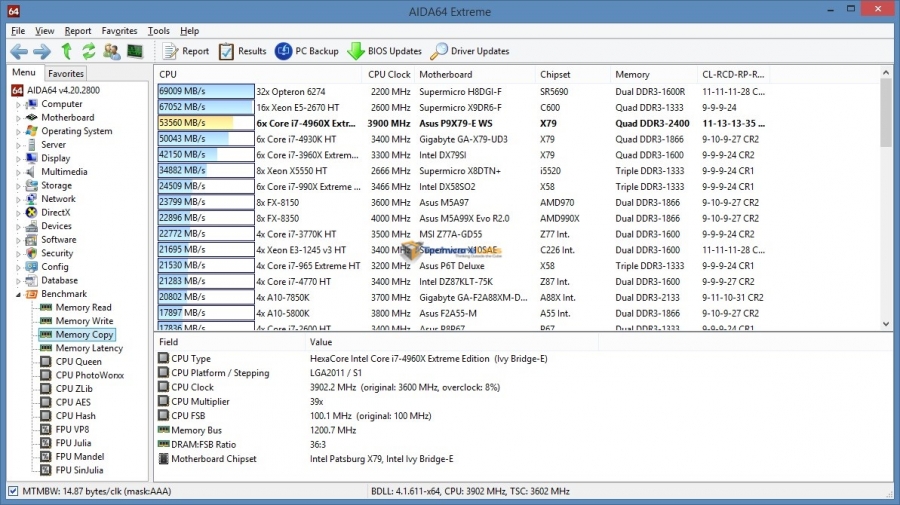Collapse the Benchmark tree node
The height and width of the screenshot is (505, 900).
[18, 294]
